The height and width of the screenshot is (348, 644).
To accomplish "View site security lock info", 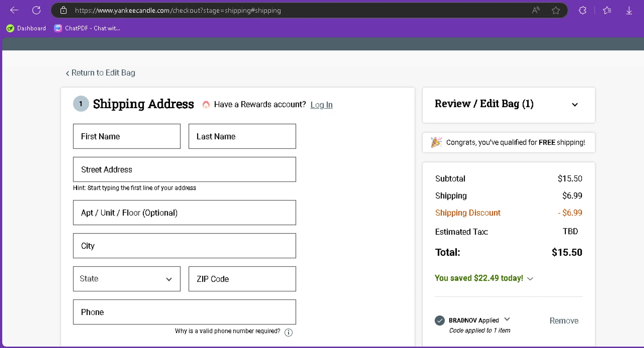I will 63,10.
